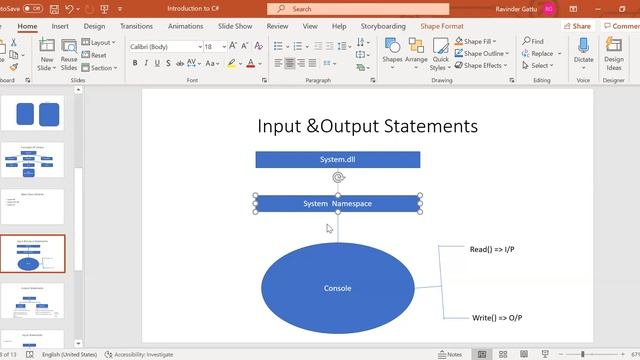Align text right
The width and height of the screenshot is (640, 360).
301,63
